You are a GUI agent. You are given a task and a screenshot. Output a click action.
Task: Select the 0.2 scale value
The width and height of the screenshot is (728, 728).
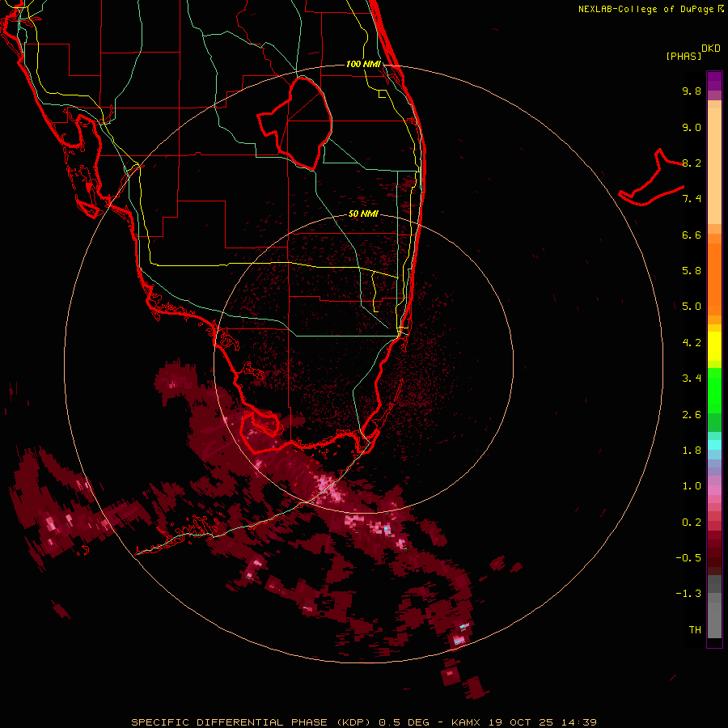coord(692,523)
